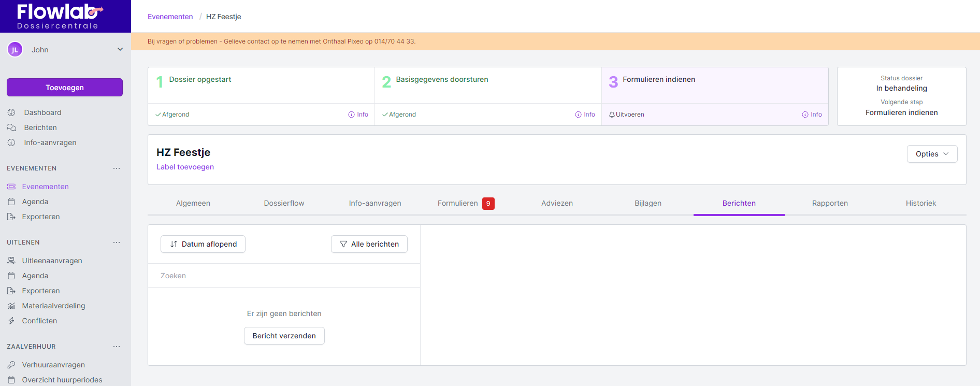Viewport: 980px width, 386px height.
Task: Click the JL user avatar
Action: (15, 50)
